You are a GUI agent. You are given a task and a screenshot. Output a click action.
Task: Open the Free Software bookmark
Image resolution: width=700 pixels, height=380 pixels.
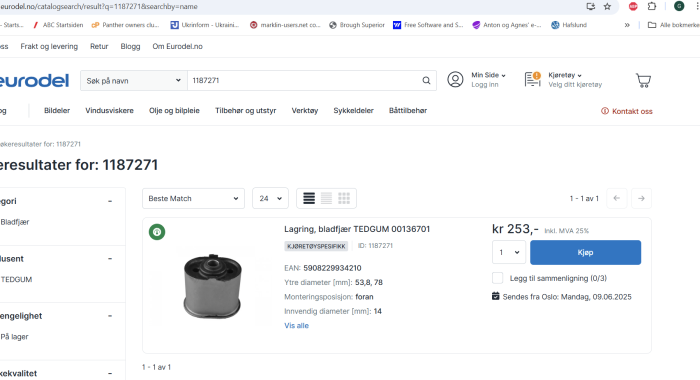(428, 25)
